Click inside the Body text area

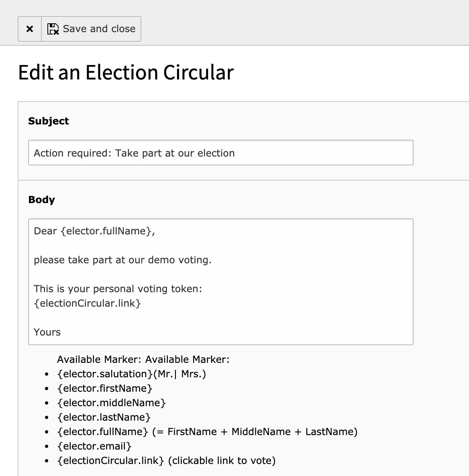(221, 281)
